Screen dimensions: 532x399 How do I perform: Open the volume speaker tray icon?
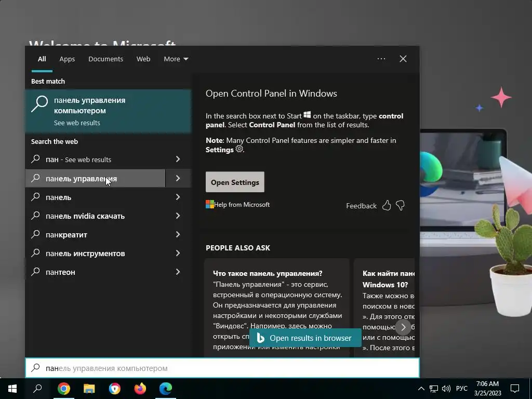446,389
